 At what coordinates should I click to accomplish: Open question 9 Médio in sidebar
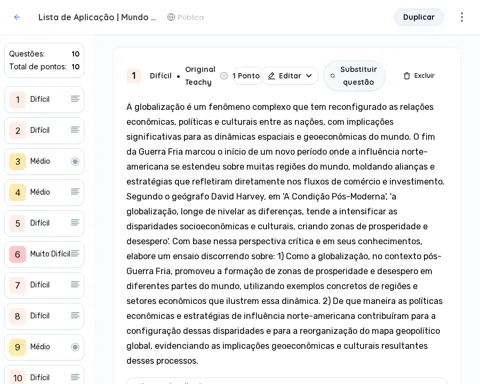click(x=44, y=347)
